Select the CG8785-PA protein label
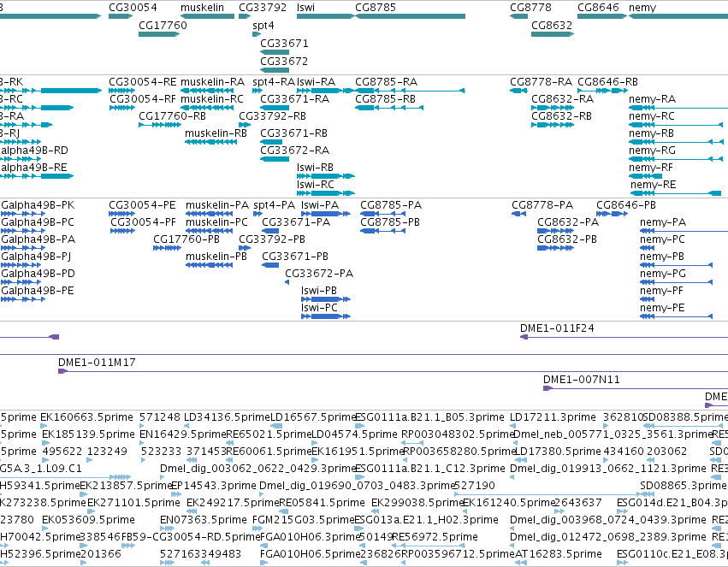Image resolution: width=728 pixels, height=567 pixels. 391,205
